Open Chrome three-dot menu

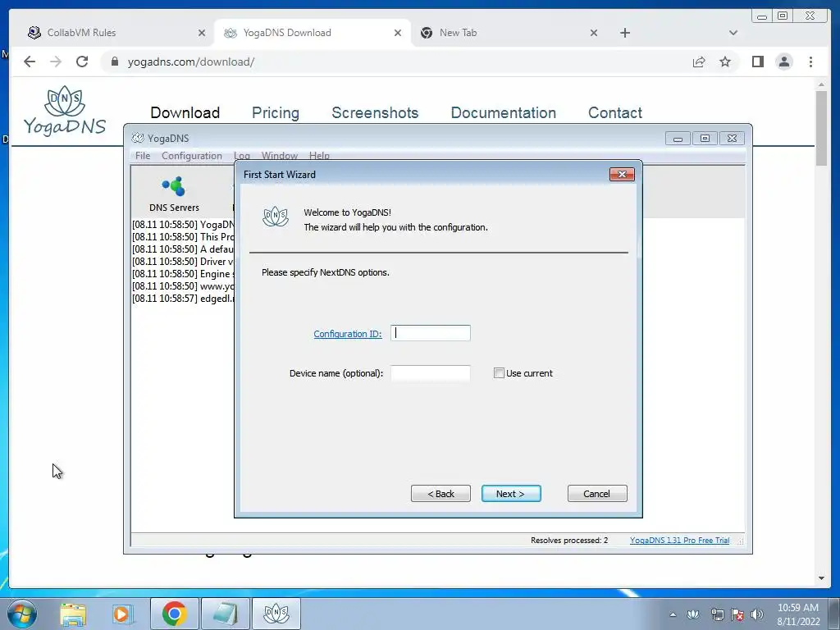tap(810, 62)
